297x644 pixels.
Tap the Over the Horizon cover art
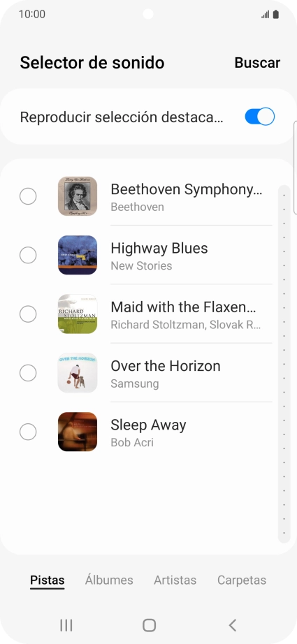(78, 373)
